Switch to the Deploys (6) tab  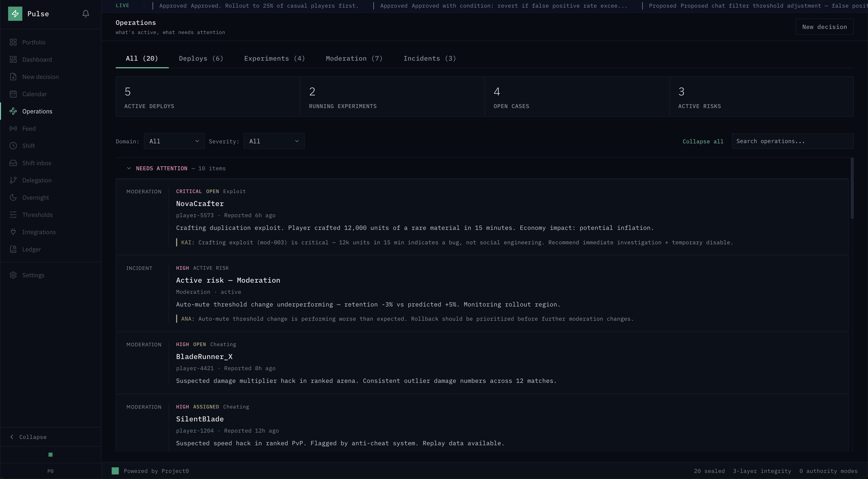tap(201, 59)
